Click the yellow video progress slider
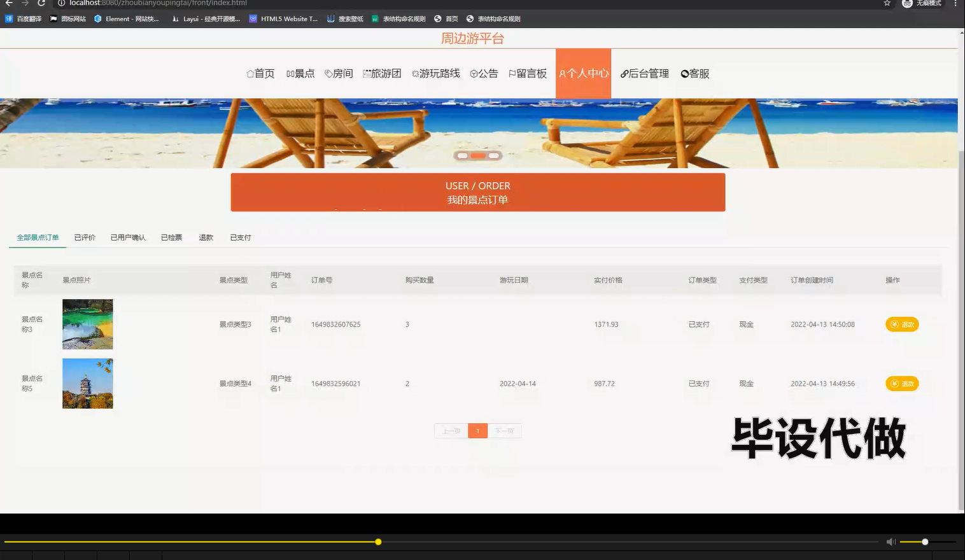The image size is (965, 560). click(x=378, y=542)
